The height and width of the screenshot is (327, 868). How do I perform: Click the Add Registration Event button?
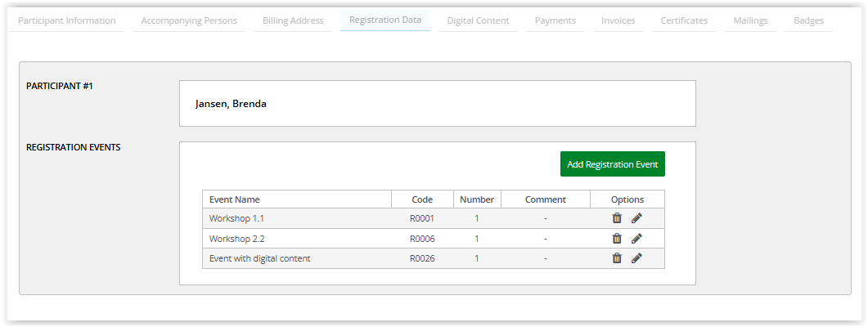[x=612, y=164]
